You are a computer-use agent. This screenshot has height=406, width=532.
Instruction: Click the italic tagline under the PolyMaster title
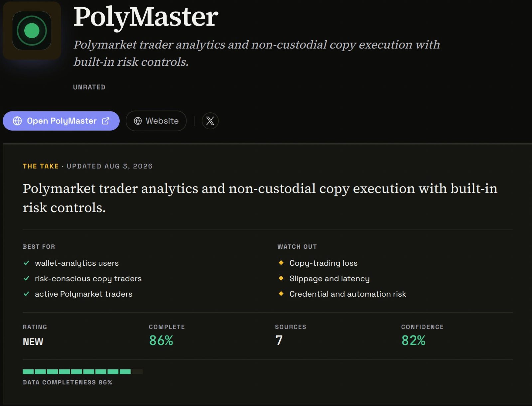[x=257, y=53]
